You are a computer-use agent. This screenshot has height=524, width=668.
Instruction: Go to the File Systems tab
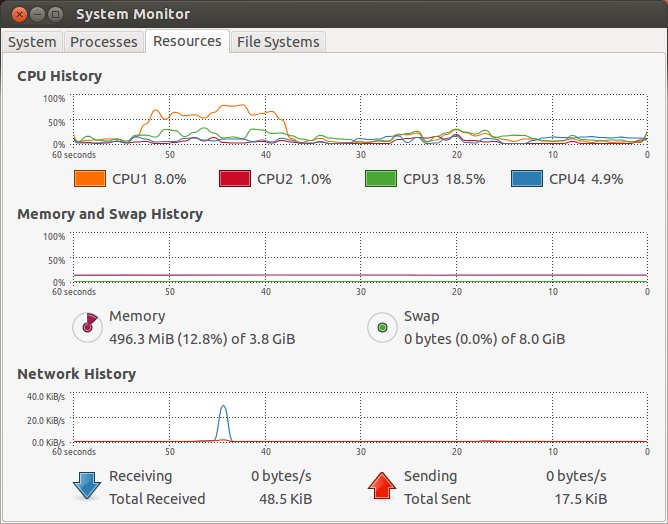(278, 42)
